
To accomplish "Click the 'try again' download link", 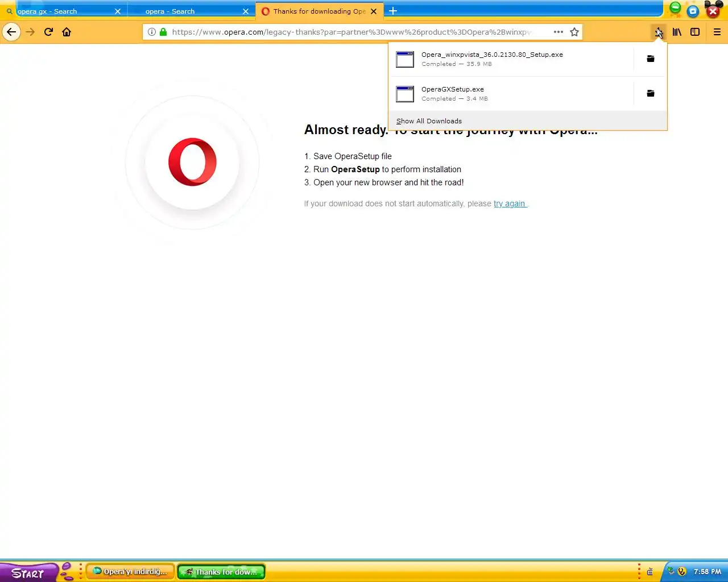I will pos(510,203).
